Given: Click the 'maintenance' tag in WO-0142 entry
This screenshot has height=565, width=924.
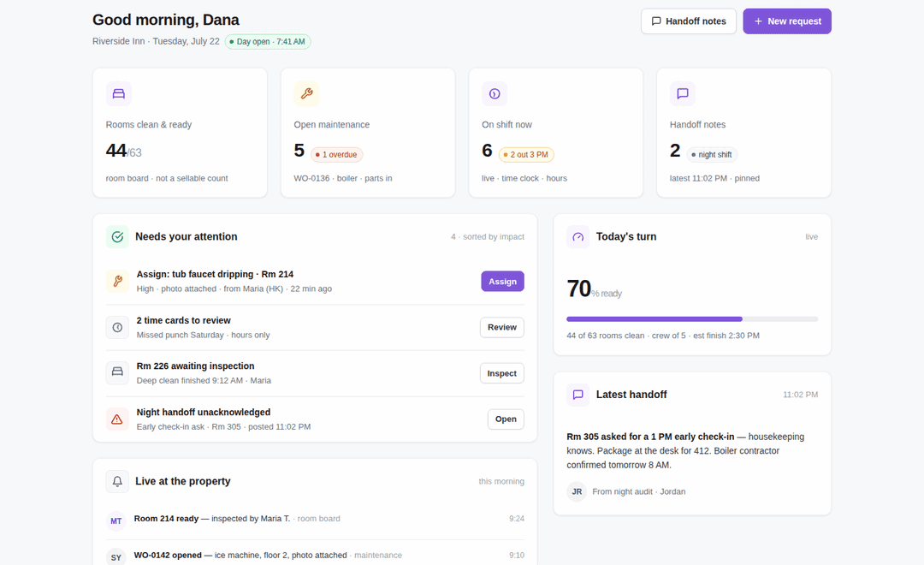Looking at the screenshot, I should [x=378, y=556].
